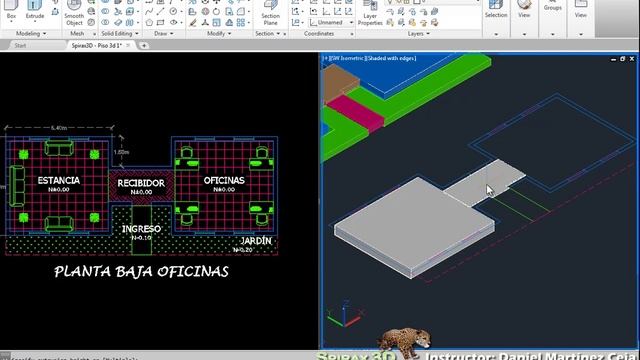Click last icon in Layers bottom row
Image resolution: width=640 pixels, height=360 pixels.
click(435, 22)
